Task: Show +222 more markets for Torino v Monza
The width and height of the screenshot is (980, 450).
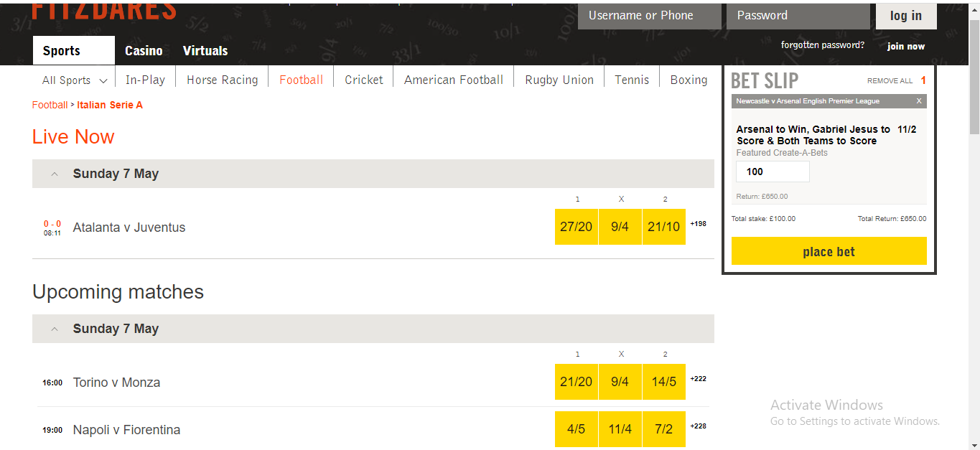Action: (698, 379)
